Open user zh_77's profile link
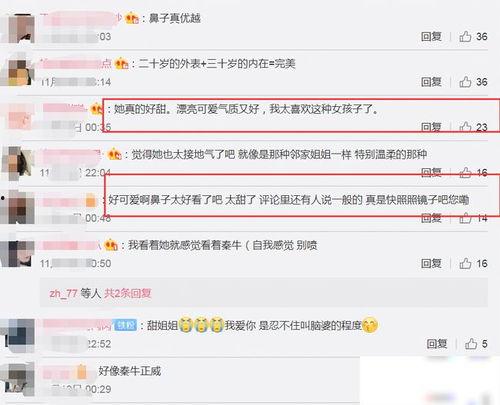 [x=63, y=293]
